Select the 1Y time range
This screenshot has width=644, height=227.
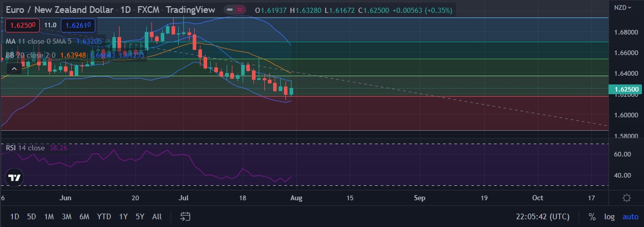[x=124, y=217]
